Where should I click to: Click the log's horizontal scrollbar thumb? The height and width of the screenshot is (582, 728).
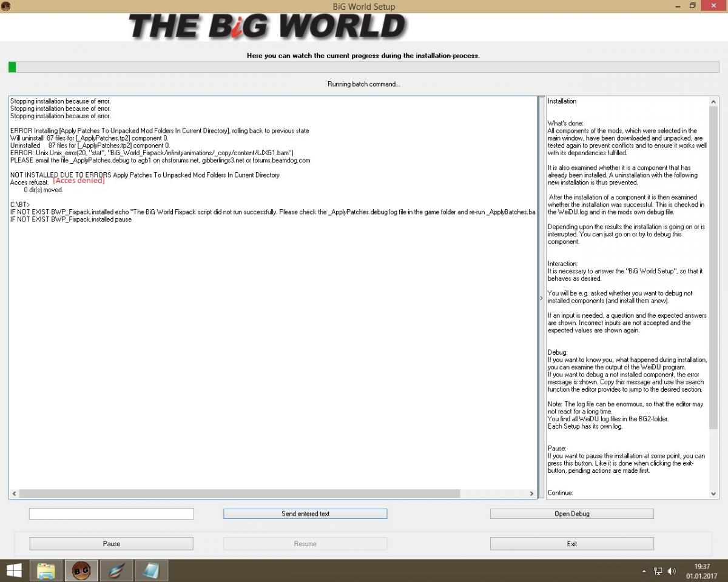(240, 493)
